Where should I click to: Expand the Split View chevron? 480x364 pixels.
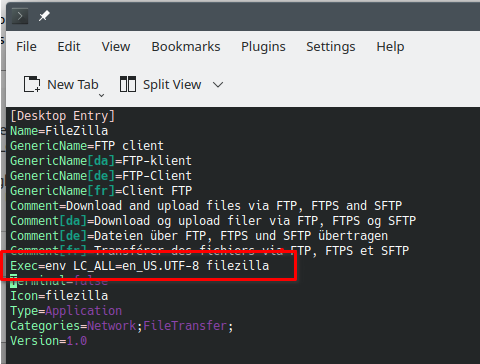218,85
